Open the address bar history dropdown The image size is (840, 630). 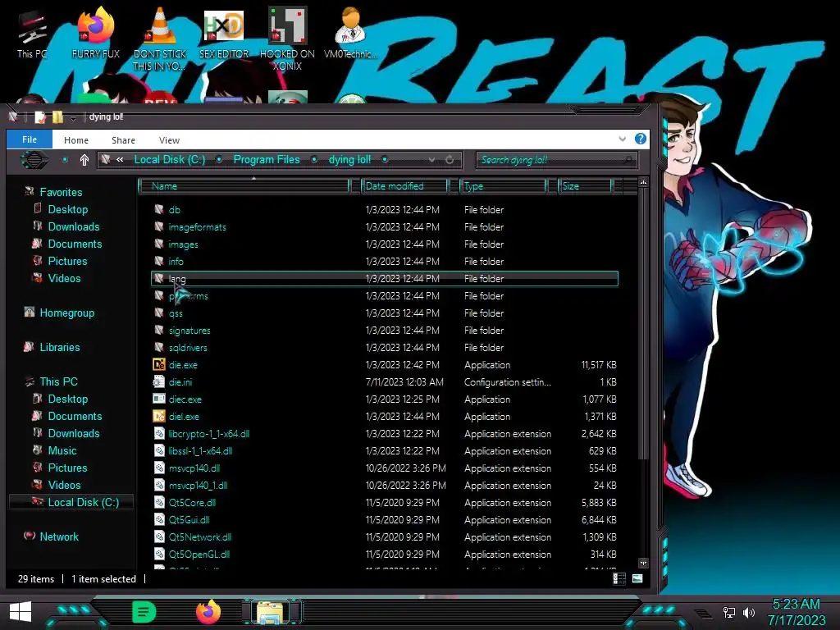click(431, 160)
